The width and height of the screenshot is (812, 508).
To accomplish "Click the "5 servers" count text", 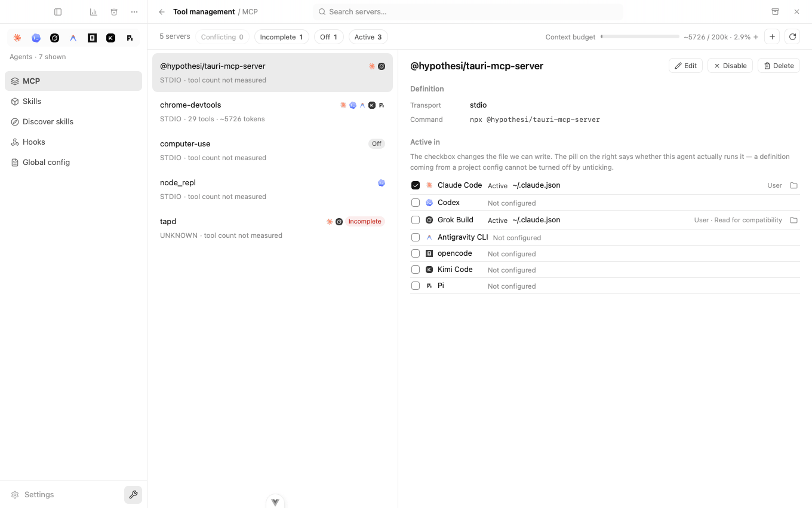I will pos(175,36).
